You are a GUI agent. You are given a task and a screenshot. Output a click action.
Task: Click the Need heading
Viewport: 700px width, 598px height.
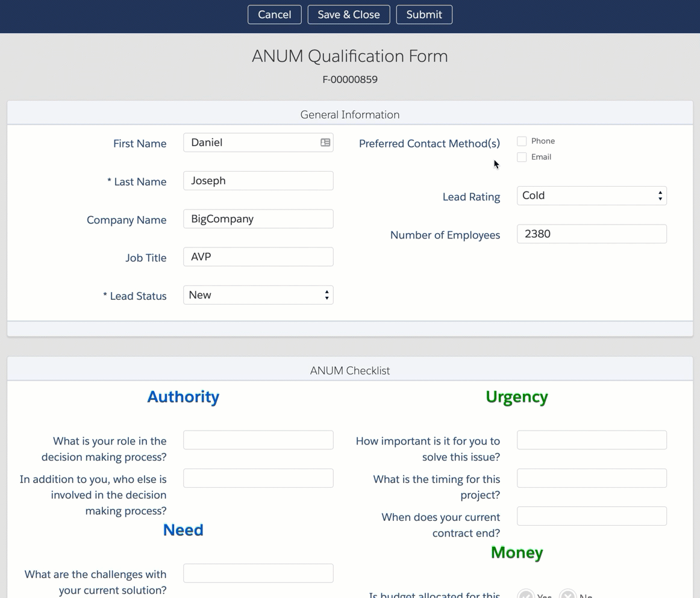point(183,530)
